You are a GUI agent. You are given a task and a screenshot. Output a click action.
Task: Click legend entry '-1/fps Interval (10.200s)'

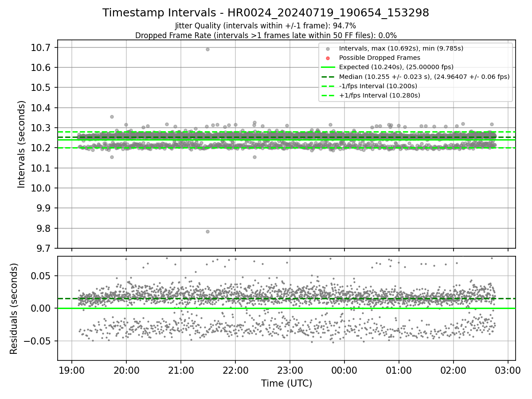[x=378, y=86]
